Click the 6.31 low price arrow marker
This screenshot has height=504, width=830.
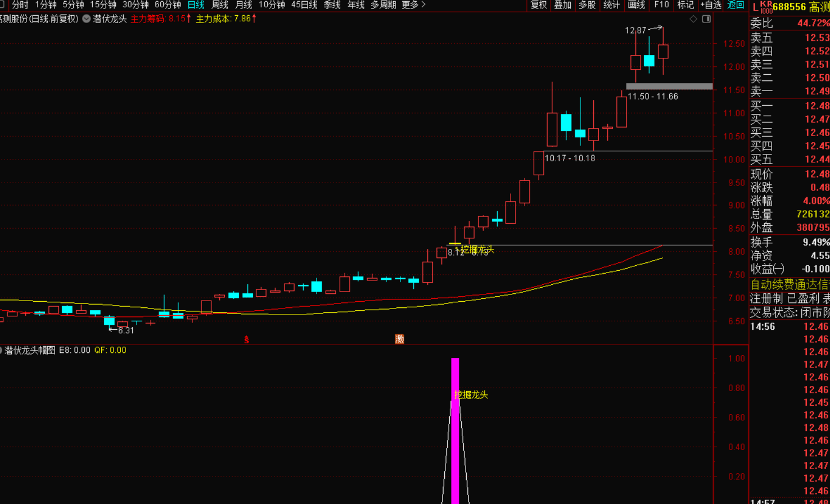pos(121,330)
